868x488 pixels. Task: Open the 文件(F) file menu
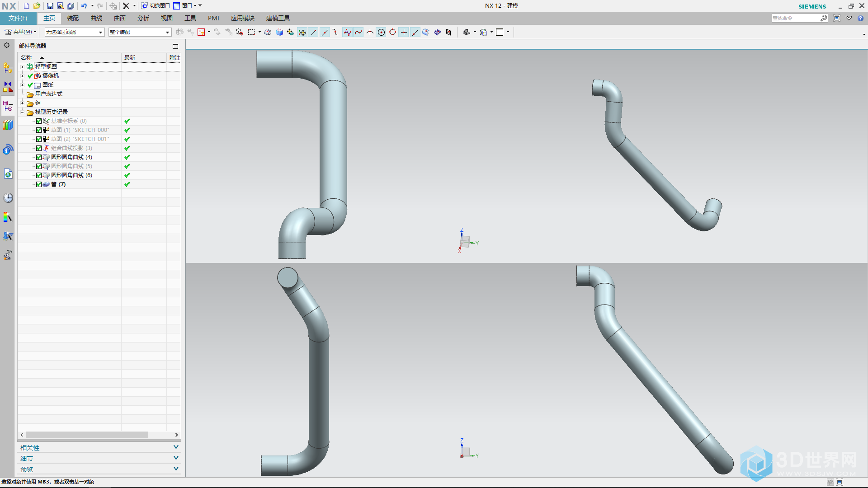tap(18, 18)
